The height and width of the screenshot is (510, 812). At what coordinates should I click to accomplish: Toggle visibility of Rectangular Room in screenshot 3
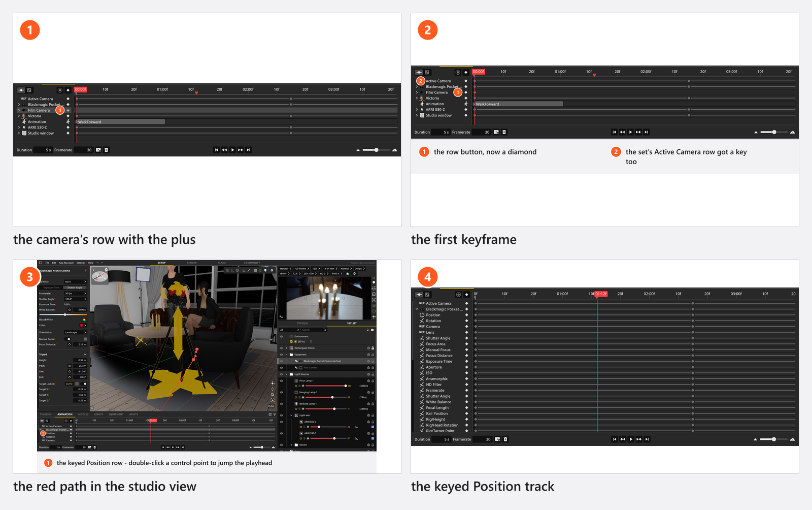tap(282, 348)
